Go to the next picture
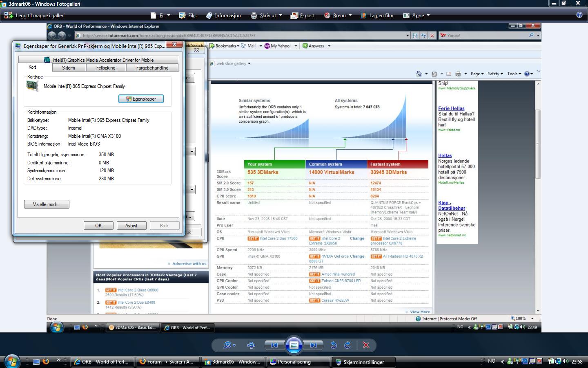 point(313,345)
